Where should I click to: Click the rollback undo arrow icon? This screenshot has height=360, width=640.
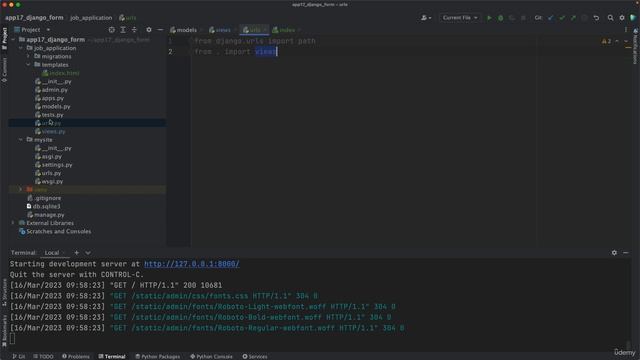tap(596, 18)
